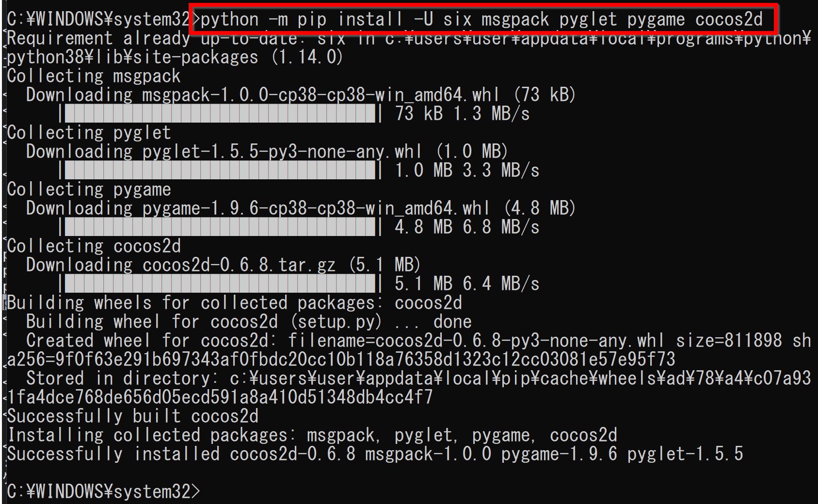Click the 'Stored in directory' path line
The image size is (818, 504).
click(409, 388)
